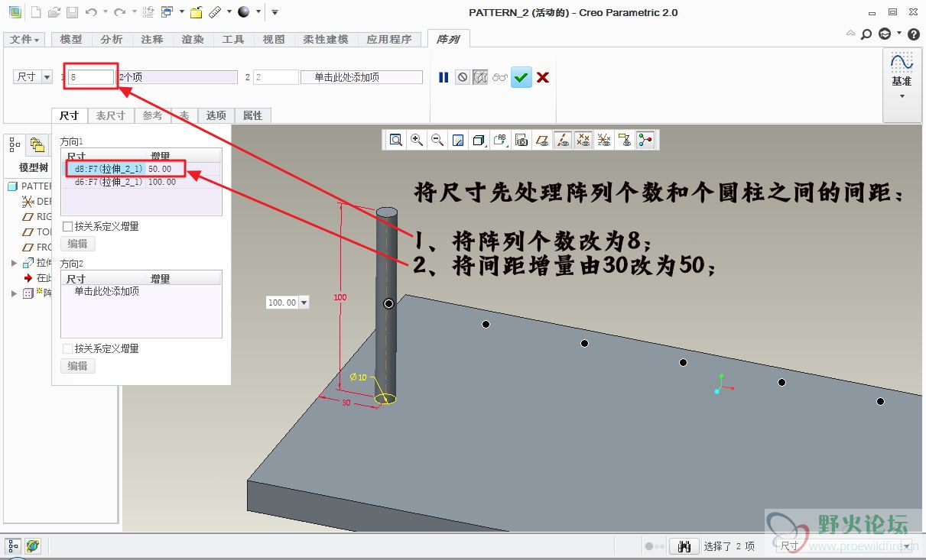Open the 选项 panel tab
The height and width of the screenshot is (560, 926).
pyautogui.click(x=216, y=115)
